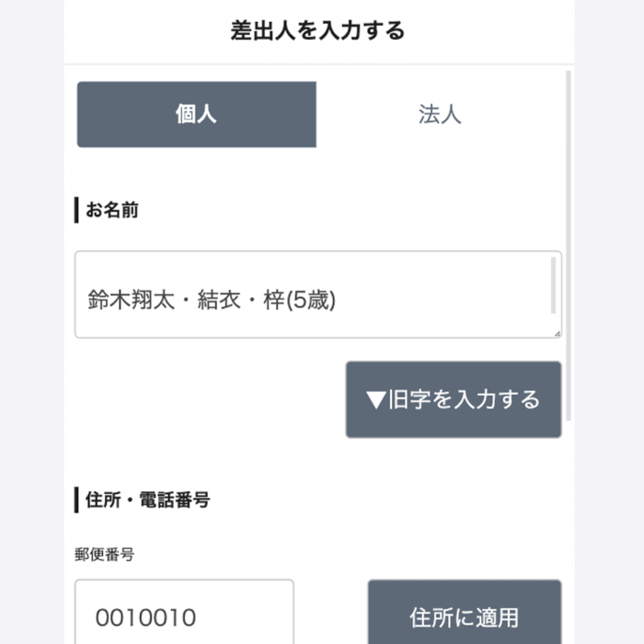Viewport: 644px width, 644px height.
Task: Click the name text area's inner scrollbar
Action: [x=553, y=285]
